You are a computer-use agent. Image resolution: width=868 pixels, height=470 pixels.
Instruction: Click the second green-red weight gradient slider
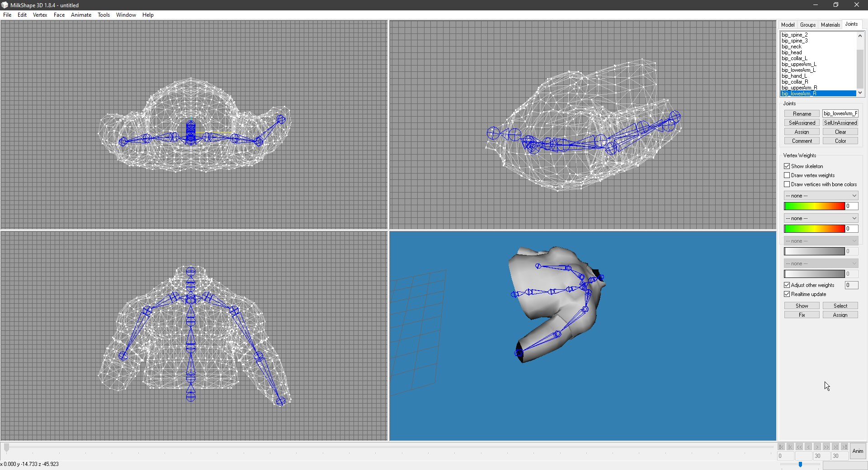click(x=814, y=229)
